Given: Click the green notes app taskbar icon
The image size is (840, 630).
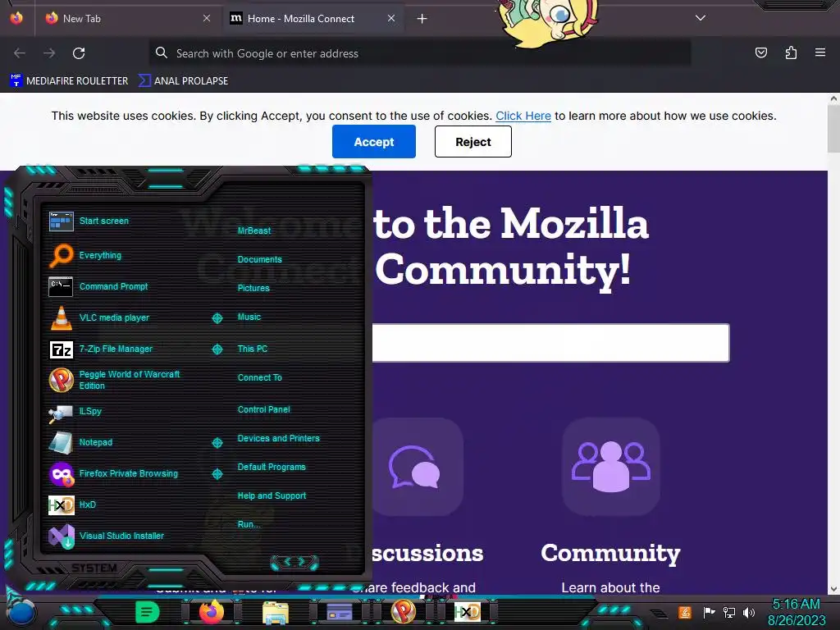Looking at the screenshot, I should click(x=148, y=612).
